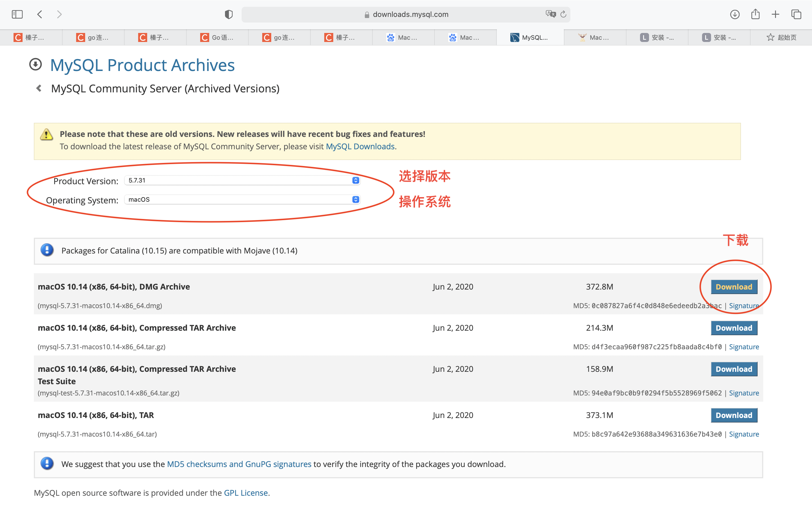Download macOS 10.14 x86 64-bit TAR Archive
This screenshot has width=812, height=507.
(x=732, y=415)
